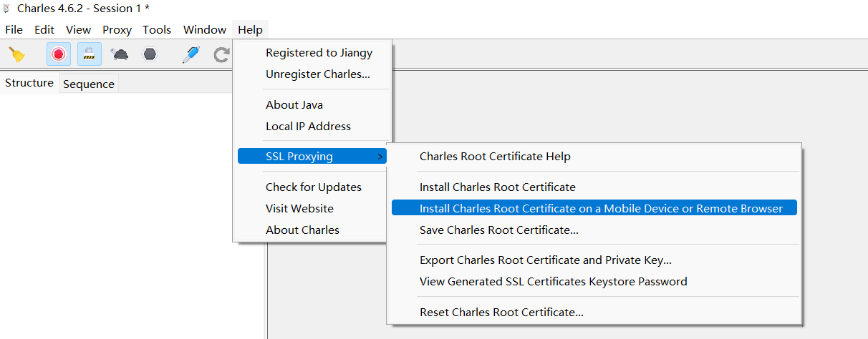Toggle the red Record button
The width and height of the screenshot is (868, 339).
click(59, 54)
